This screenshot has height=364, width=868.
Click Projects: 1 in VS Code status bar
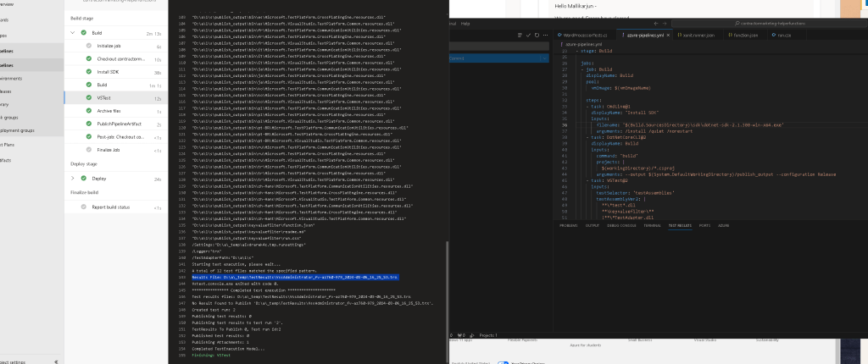point(488,335)
